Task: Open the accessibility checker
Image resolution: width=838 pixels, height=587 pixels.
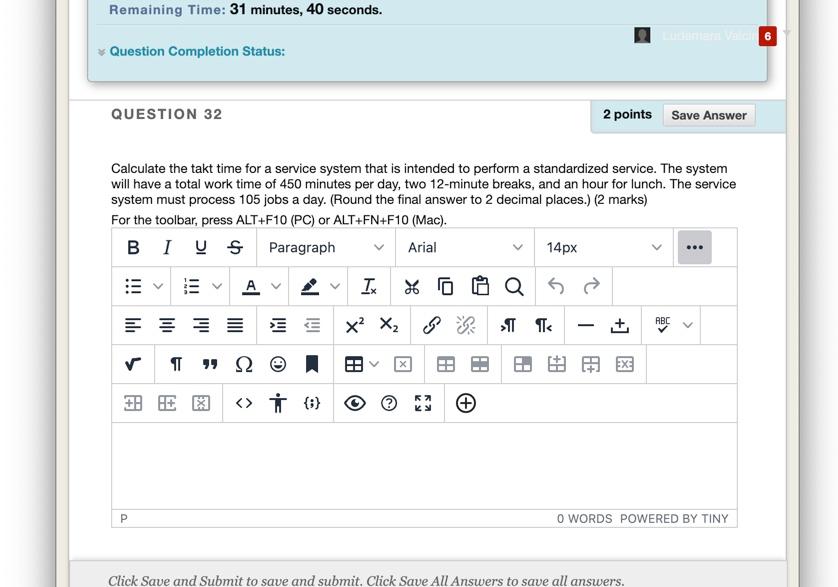Action: tap(277, 403)
